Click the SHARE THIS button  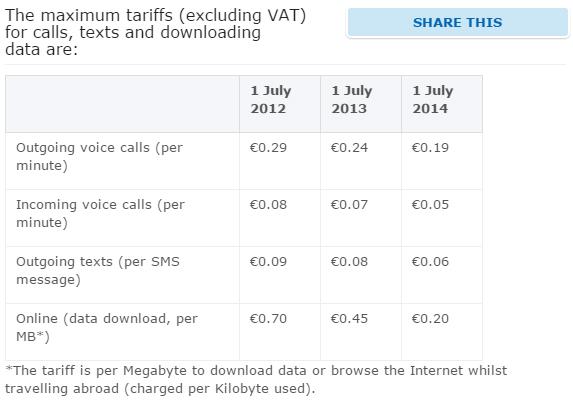pos(458,22)
